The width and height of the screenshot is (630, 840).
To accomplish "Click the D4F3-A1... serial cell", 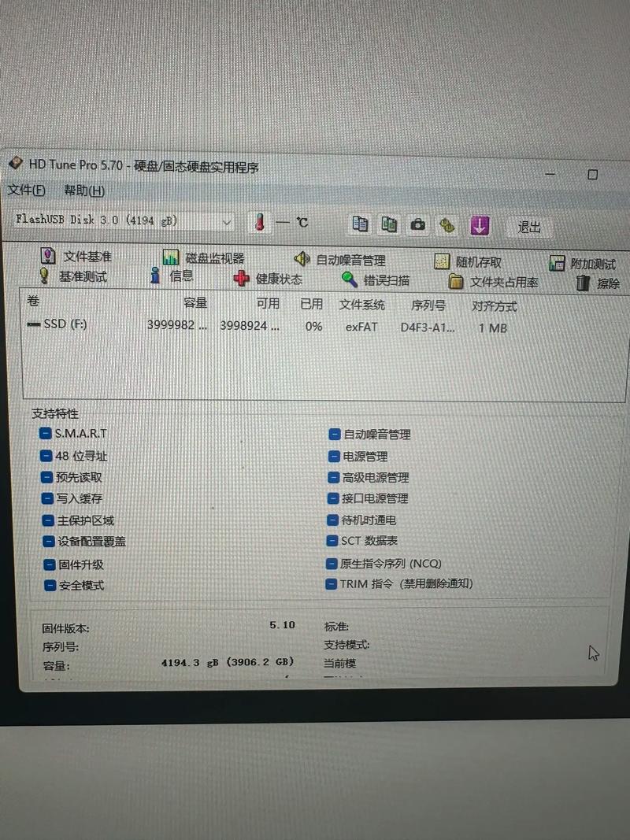I will coord(428,327).
